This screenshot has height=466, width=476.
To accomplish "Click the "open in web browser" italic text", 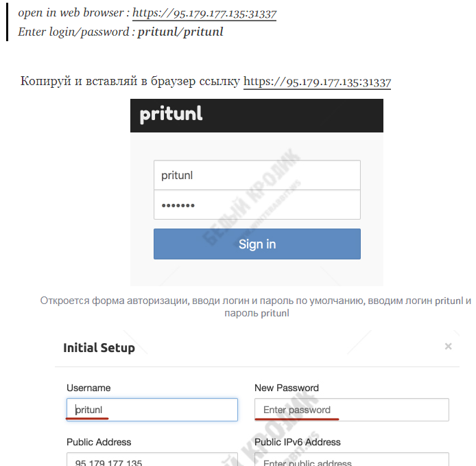I will point(71,13).
